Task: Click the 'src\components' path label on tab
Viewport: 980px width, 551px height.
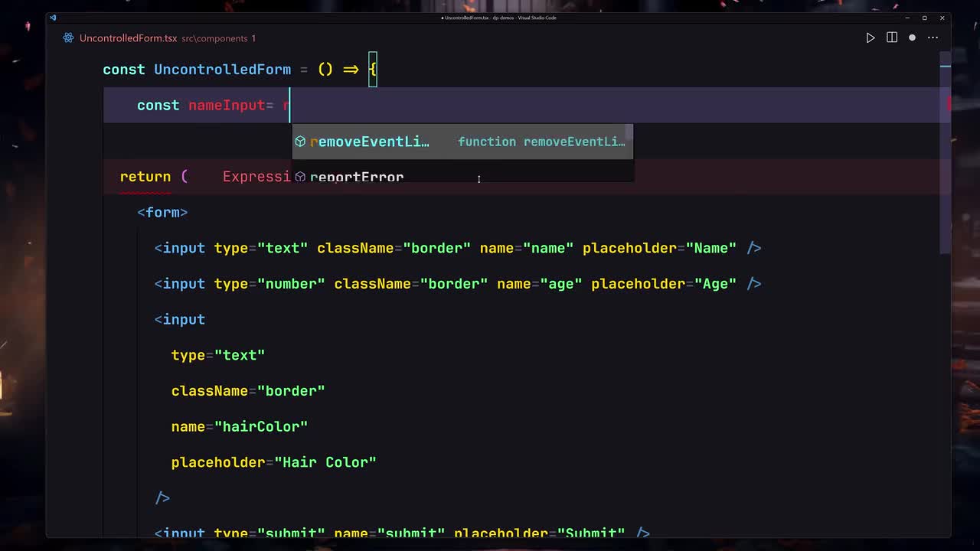Action: [x=214, y=38]
